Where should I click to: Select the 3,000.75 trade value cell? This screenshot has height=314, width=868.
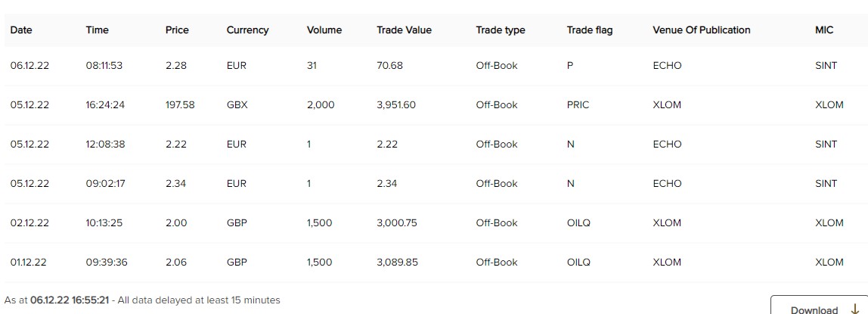(x=397, y=223)
